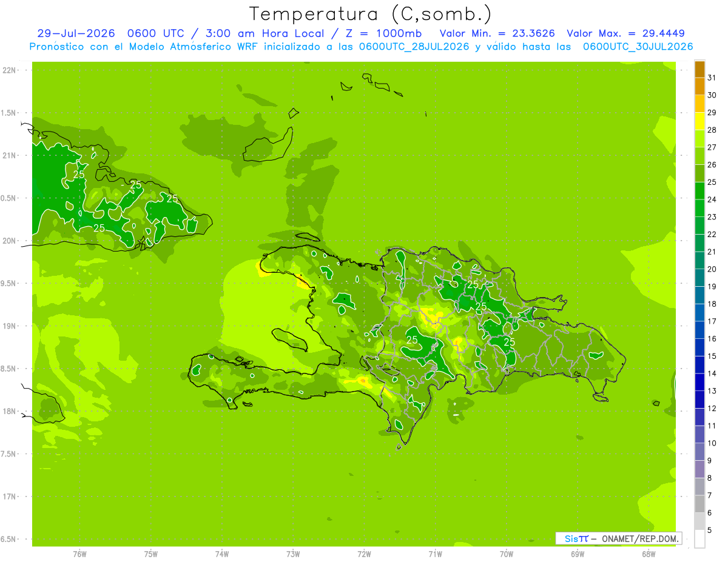Click the validity stamp "0600UTC_30JUL2026"
Image resolution: width=728 pixels, height=562 pixels.
638,46
